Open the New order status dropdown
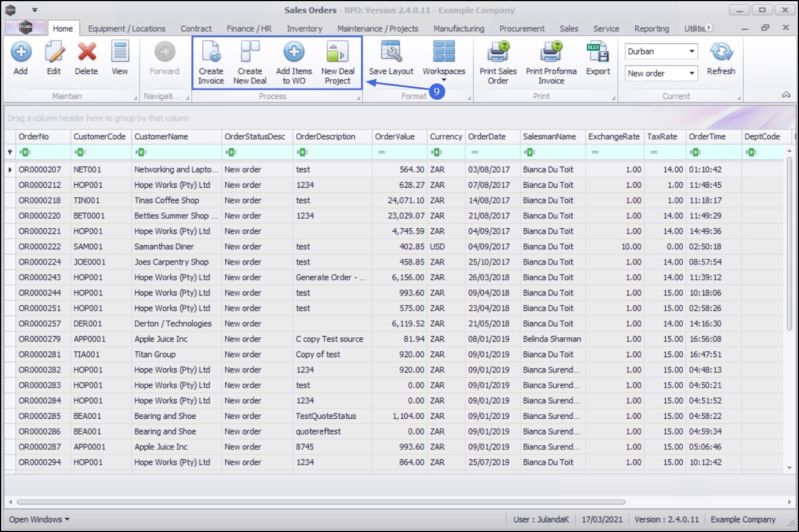The width and height of the screenshot is (799, 532). click(692, 73)
